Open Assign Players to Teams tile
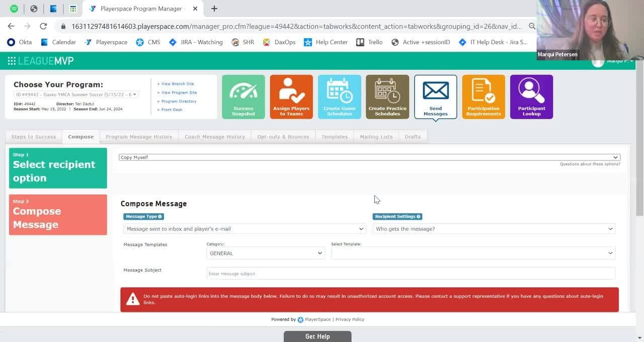The height and width of the screenshot is (342, 644). 291,97
